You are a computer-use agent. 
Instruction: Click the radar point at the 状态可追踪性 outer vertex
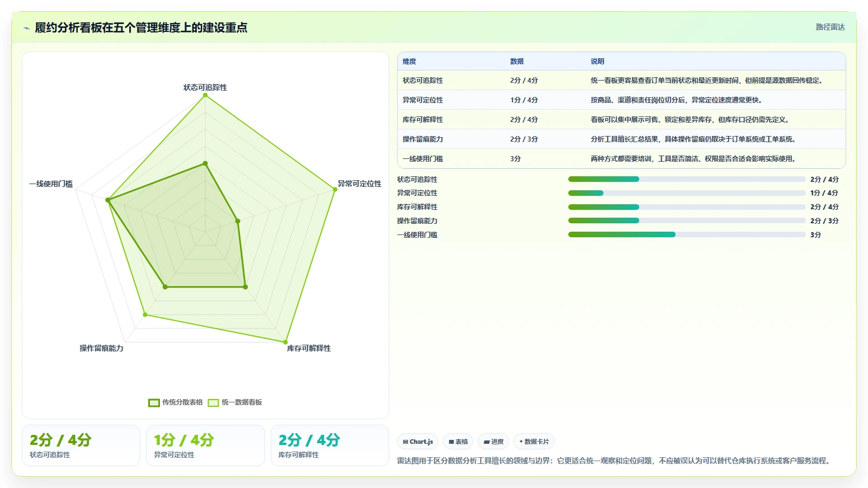205,95
